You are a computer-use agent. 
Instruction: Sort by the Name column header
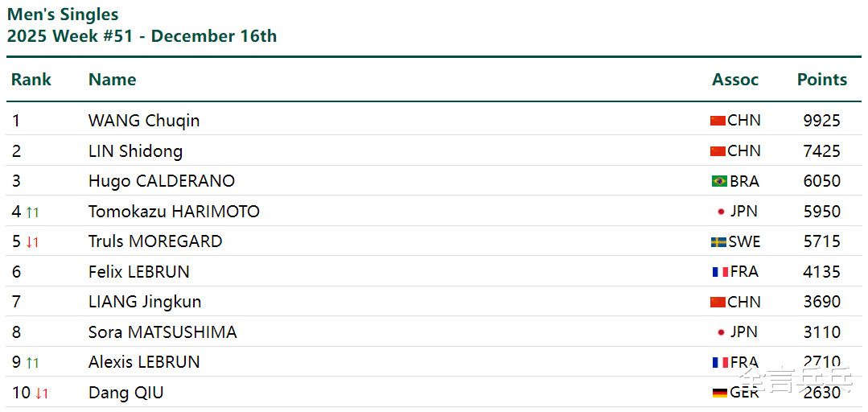(112, 80)
